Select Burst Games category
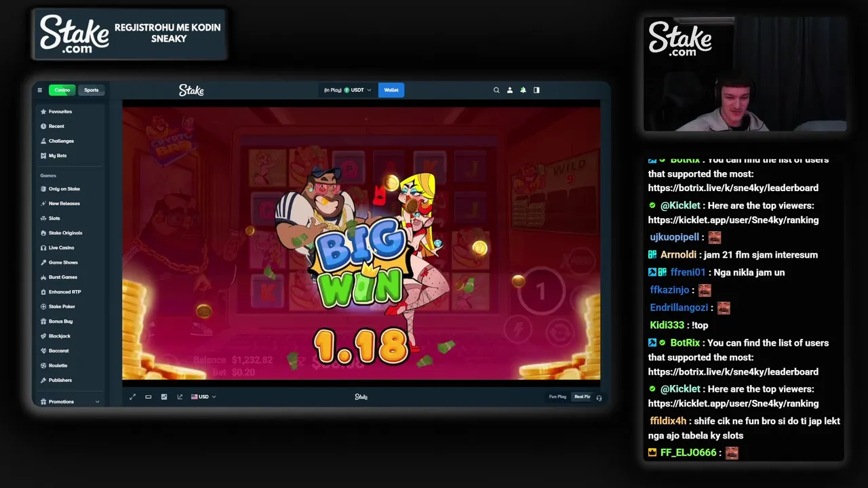This screenshot has width=868, height=488. pyautogui.click(x=62, y=277)
